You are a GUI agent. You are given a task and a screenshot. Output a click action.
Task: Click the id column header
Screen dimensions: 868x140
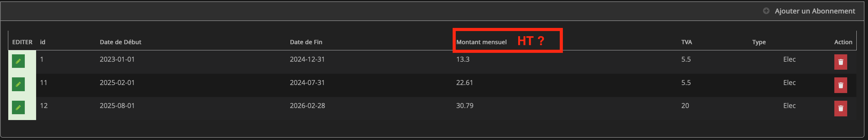[43, 42]
